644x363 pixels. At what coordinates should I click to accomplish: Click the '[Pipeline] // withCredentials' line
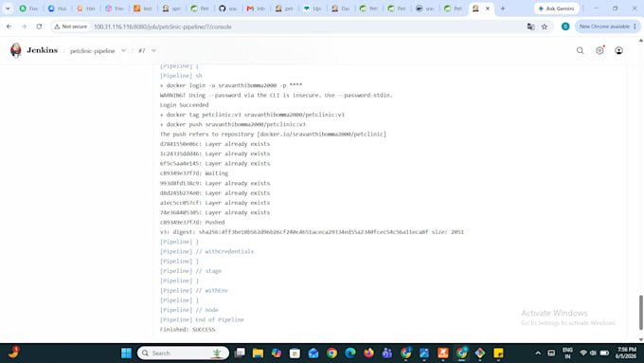(206, 251)
